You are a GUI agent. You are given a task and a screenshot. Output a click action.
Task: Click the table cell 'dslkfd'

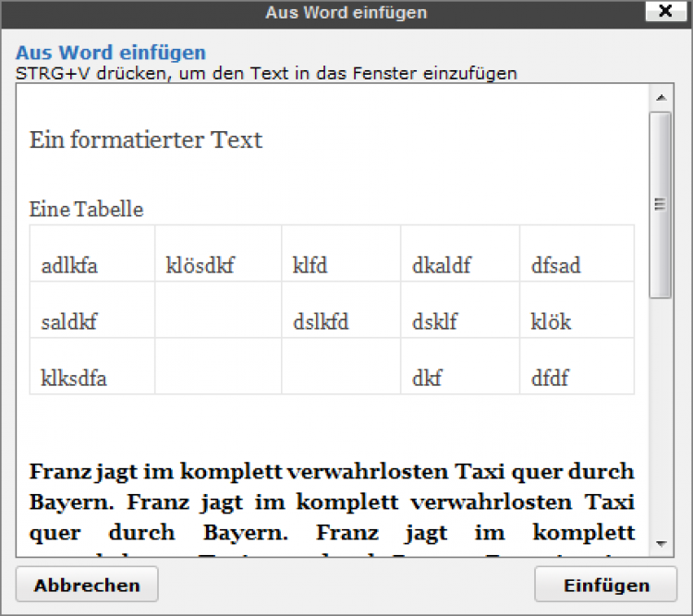click(x=322, y=323)
